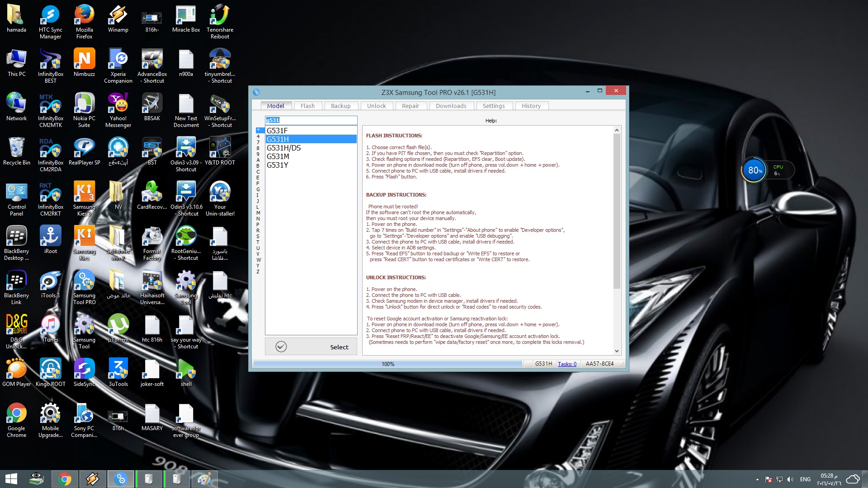Open AdvanceBox shortcut icon

[x=152, y=66]
